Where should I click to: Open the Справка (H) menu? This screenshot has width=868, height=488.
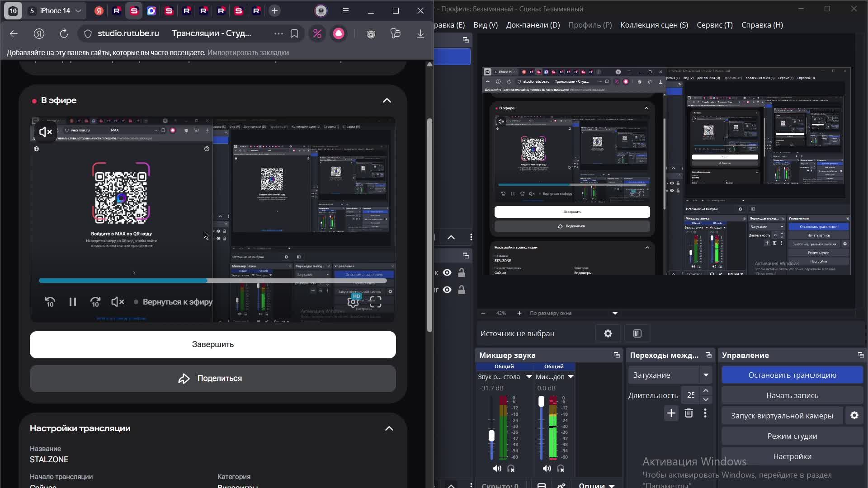(x=762, y=25)
